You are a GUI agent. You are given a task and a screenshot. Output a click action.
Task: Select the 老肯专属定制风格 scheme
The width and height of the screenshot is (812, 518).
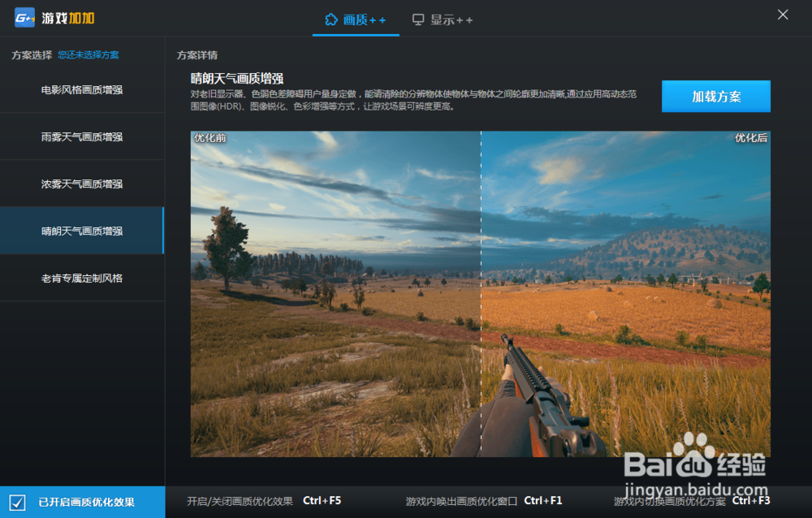pyautogui.click(x=81, y=277)
